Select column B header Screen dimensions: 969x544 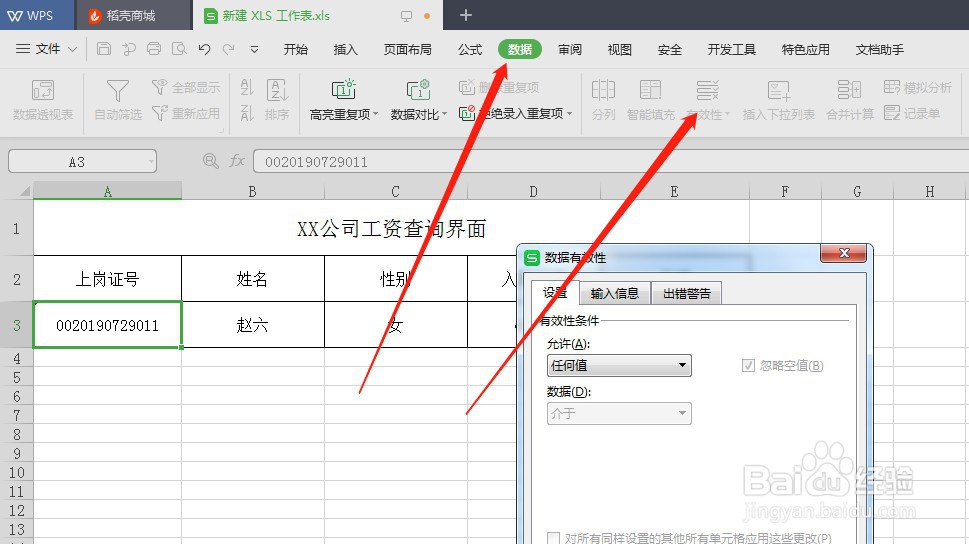[x=252, y=192]
